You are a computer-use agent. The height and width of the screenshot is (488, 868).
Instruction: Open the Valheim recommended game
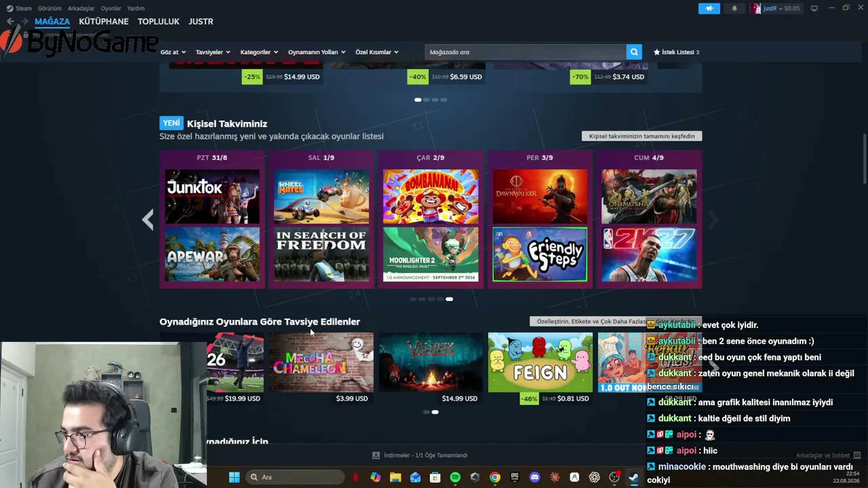pos(431,362)
